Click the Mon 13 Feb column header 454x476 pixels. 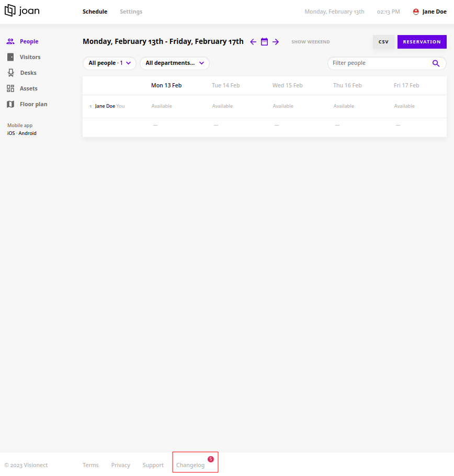point(166,85)
